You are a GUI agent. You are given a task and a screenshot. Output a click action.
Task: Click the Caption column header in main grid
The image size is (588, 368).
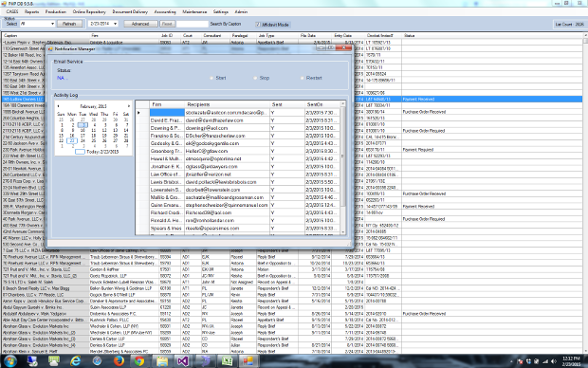point(46,36)
